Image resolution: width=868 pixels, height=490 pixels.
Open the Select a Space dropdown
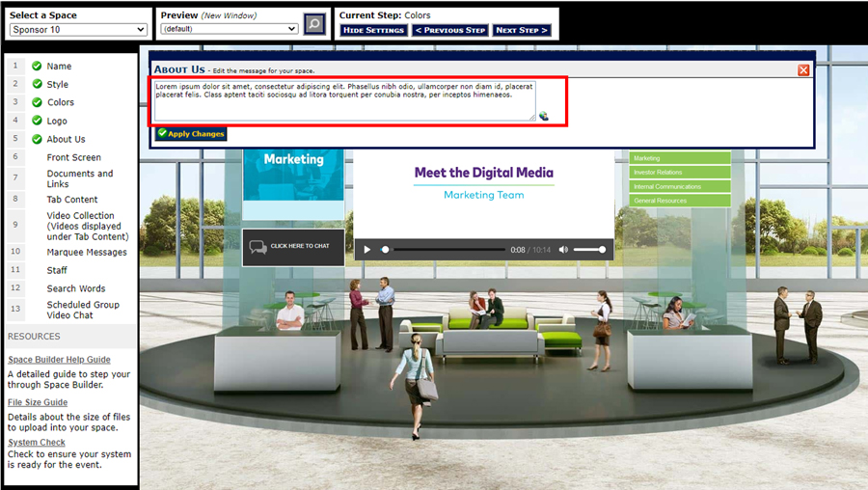coord(78,30)
